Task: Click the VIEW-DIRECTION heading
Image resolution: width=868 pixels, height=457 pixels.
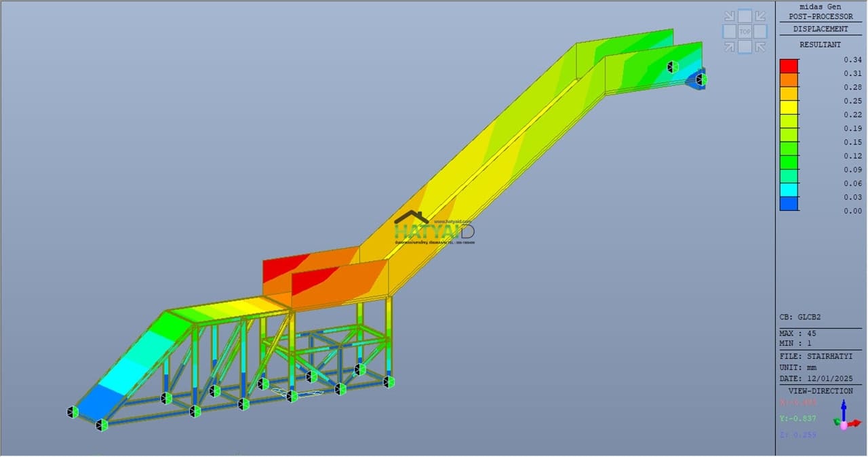Action: (x=821, y=391)
